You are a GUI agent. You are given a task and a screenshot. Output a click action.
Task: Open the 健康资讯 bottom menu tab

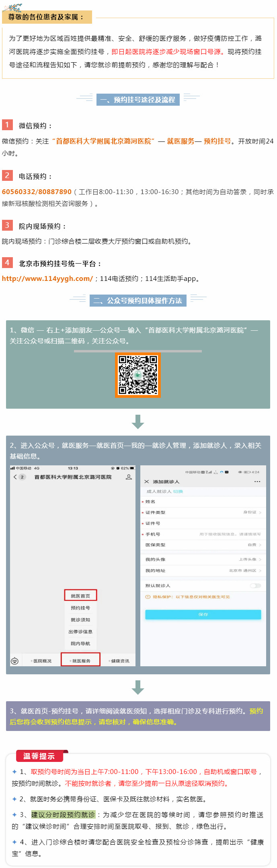(119, 661)
